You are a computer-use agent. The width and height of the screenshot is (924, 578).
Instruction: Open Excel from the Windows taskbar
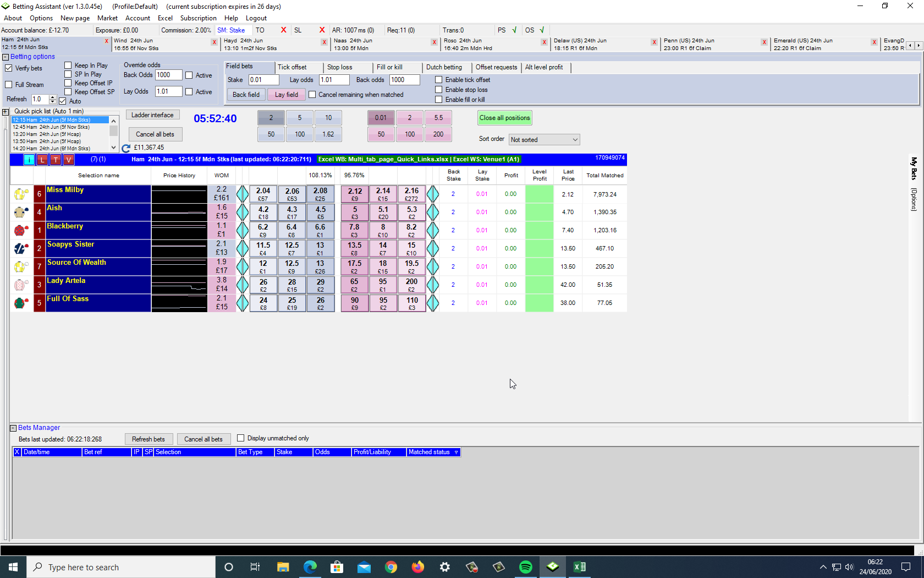(580, 567)
